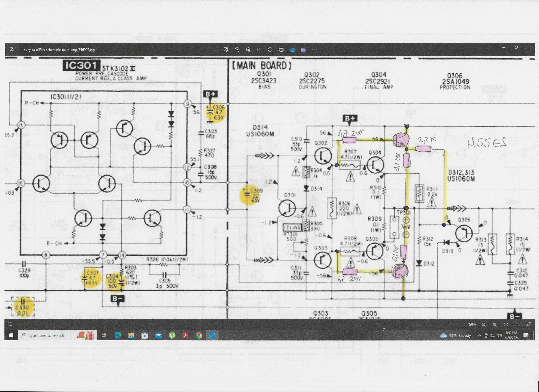
Task: Expand the hidden system tray icons chevron
Action: point(479,335)
